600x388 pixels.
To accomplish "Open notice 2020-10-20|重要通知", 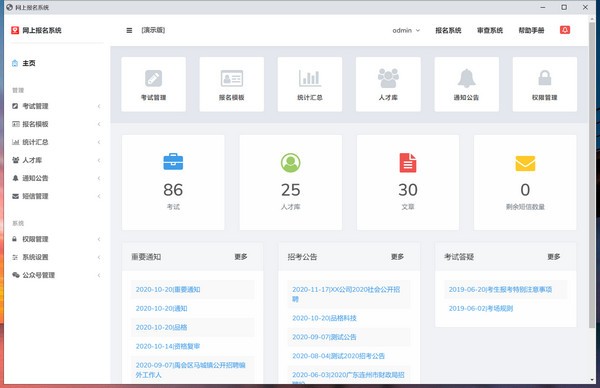I will pos(168,290).
